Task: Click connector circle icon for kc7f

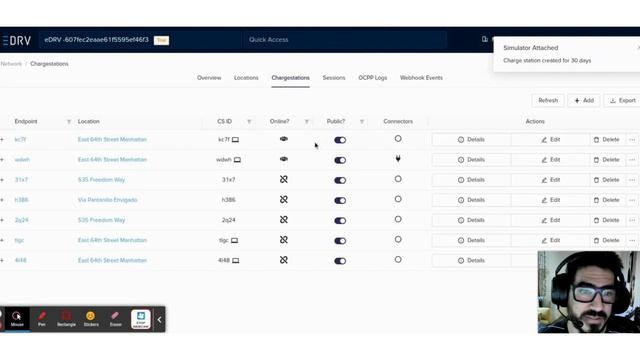Action: coord(398,139)
